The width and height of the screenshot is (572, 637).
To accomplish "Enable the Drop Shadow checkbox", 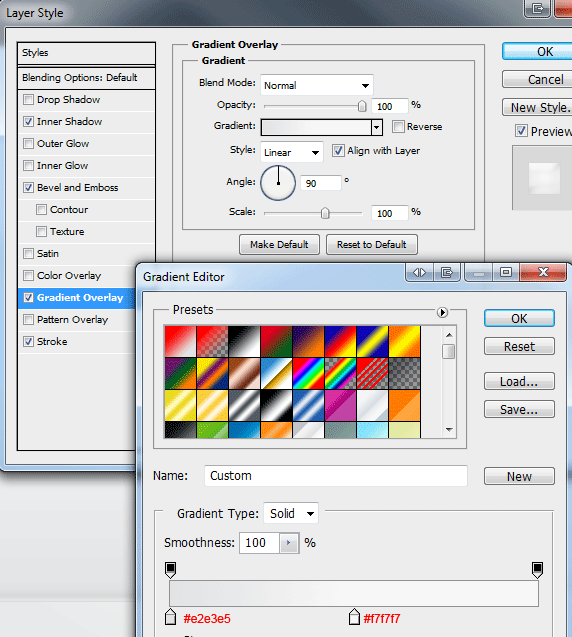I will pyautogui.click(x=28, y=100).
